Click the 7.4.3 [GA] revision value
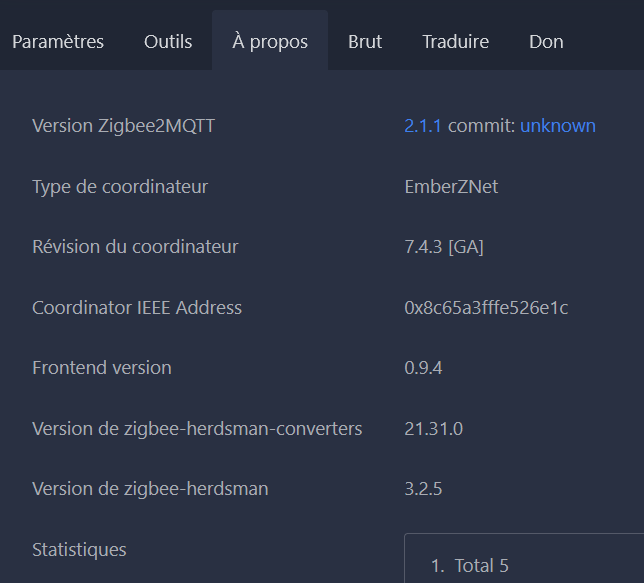Viewport: 644px width, 583px height. click(444, 247)
